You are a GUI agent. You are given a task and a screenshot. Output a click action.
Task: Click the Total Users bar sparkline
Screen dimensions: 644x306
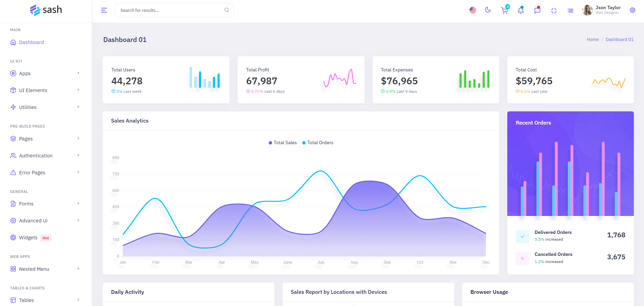205,78
